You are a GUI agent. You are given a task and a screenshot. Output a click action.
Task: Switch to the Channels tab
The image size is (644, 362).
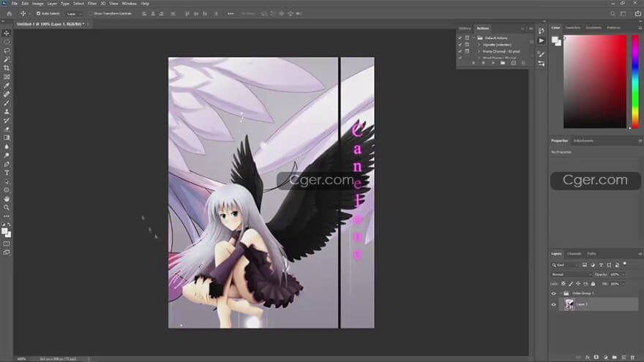(574, 254)
